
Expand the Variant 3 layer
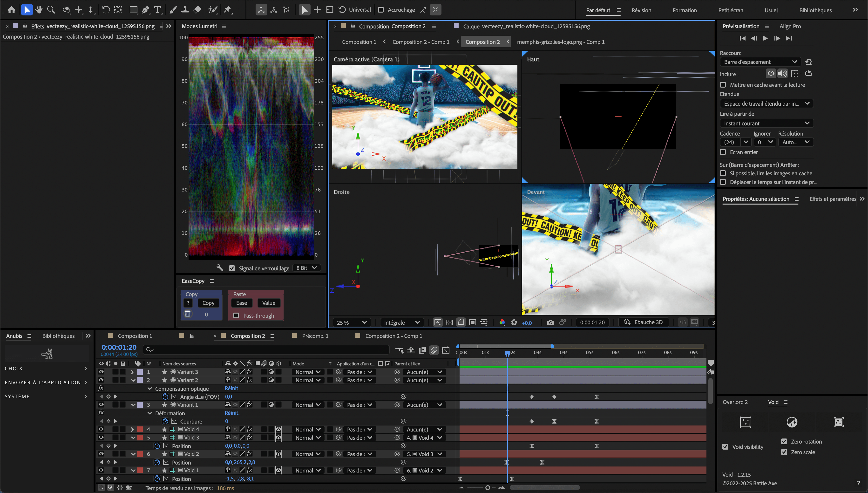click(x=132, y=372)
